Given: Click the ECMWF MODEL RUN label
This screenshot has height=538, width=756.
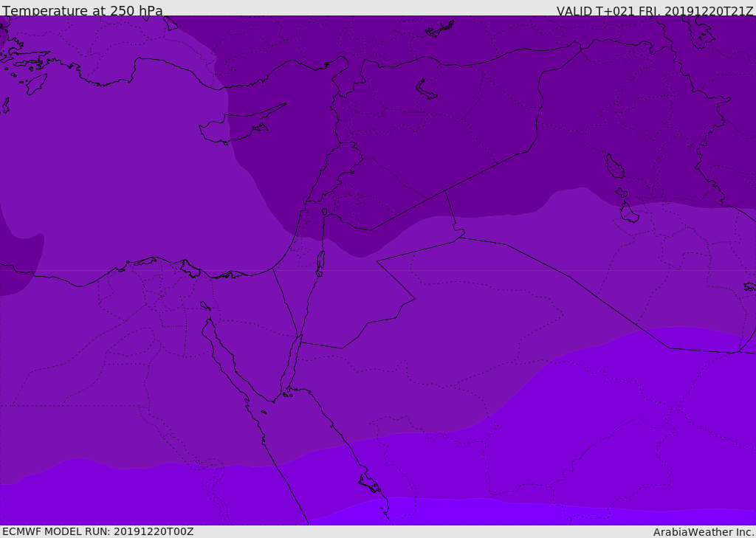Looking at the screenshot, I should pyautogui.click(x=97, y=531).
